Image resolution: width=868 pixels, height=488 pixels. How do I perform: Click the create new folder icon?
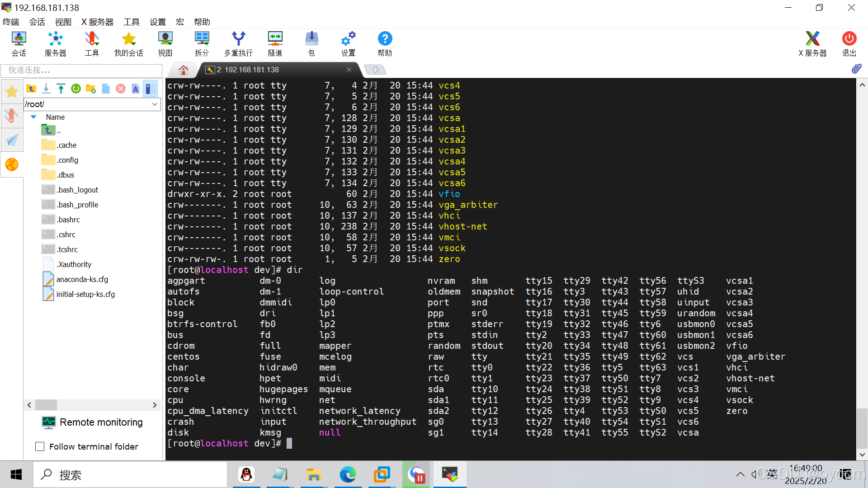pos(91,89)
